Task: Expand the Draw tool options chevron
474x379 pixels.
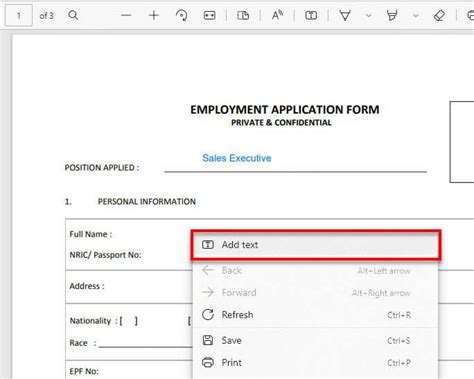Action: coord(368,15)
